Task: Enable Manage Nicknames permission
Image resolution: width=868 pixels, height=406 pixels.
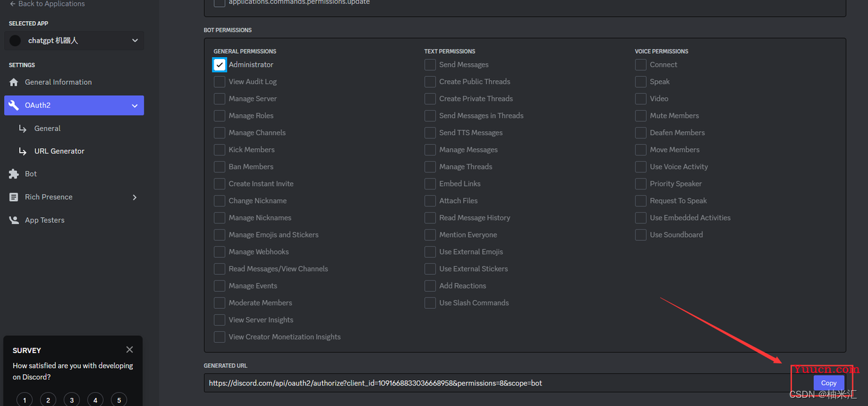Action: (220, 217)
